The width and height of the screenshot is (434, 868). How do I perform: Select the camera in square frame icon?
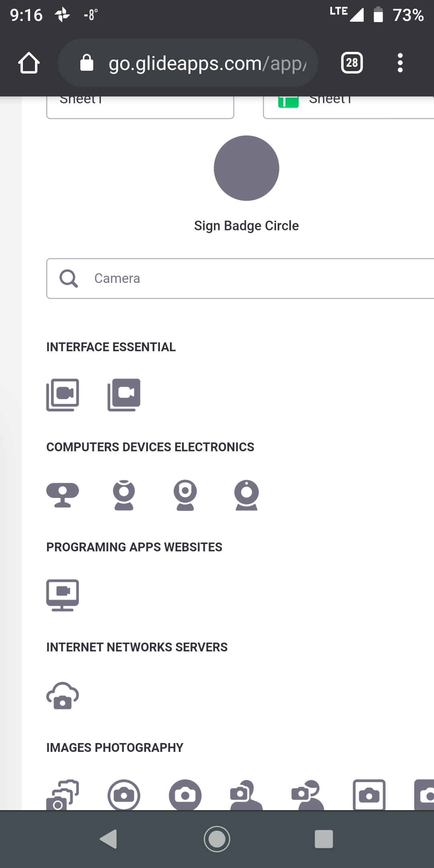click(x=369, y=795)
